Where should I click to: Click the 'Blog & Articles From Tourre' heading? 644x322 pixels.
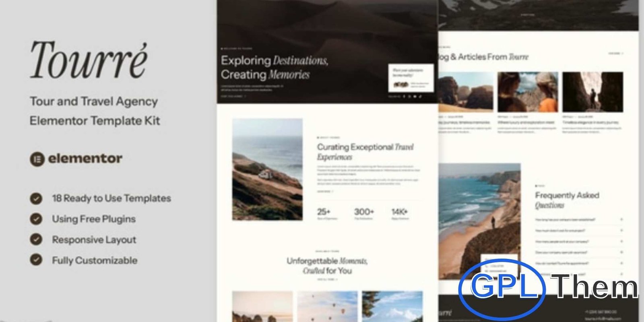(483, 57)
